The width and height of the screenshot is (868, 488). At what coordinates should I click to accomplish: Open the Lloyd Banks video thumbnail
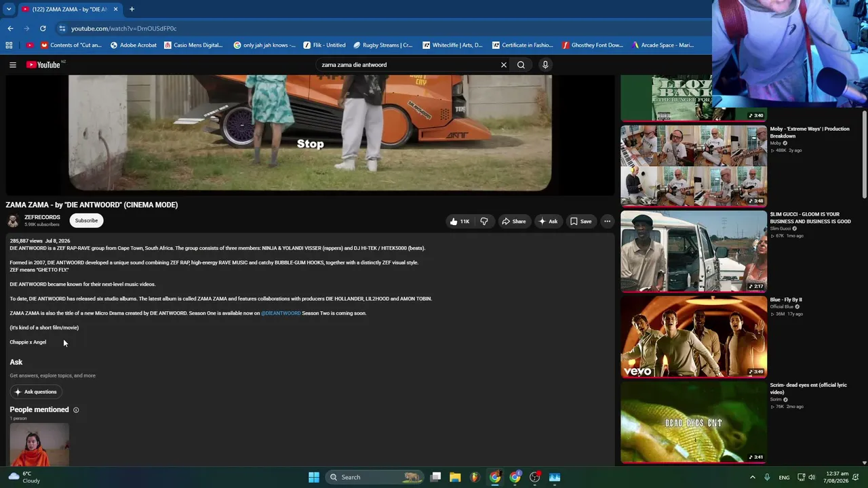694,98
